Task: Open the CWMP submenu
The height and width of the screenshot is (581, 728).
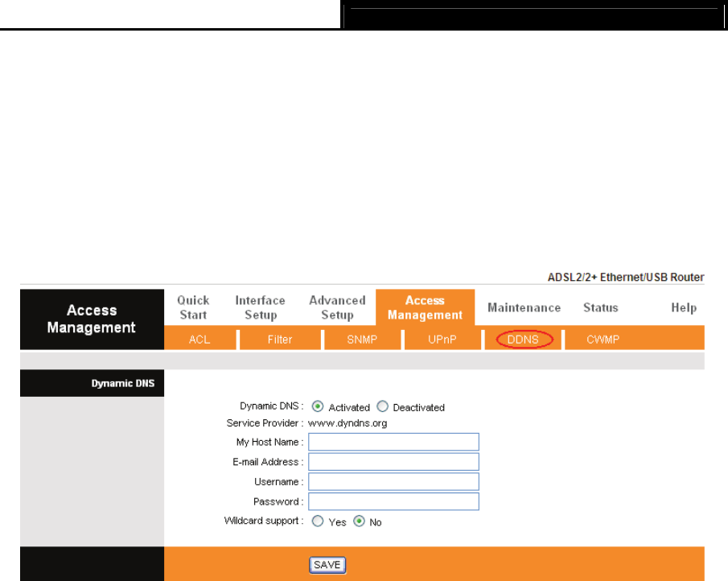Action: tap(603, 340)
